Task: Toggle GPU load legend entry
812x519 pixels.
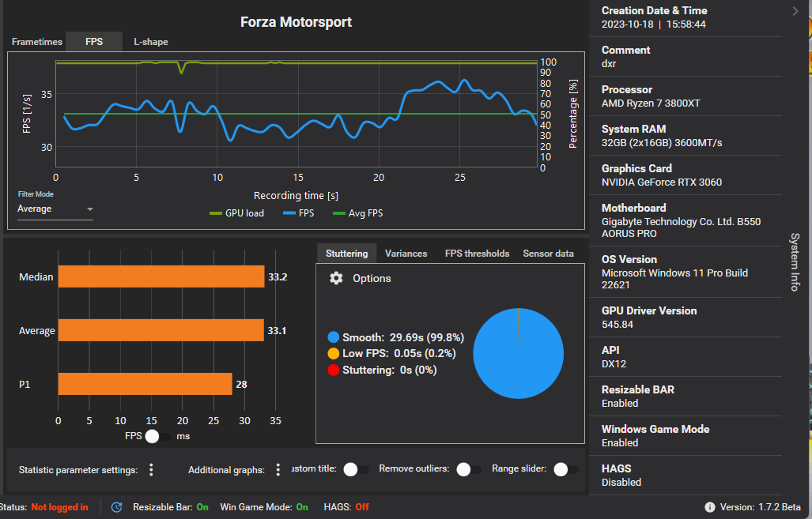Action: coord(236,213)
